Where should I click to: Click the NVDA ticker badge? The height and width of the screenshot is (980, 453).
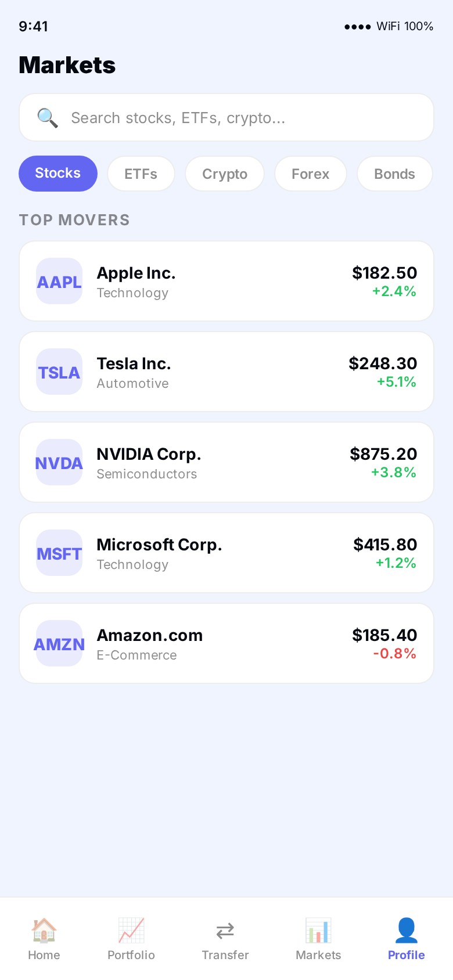coord(59,463)
